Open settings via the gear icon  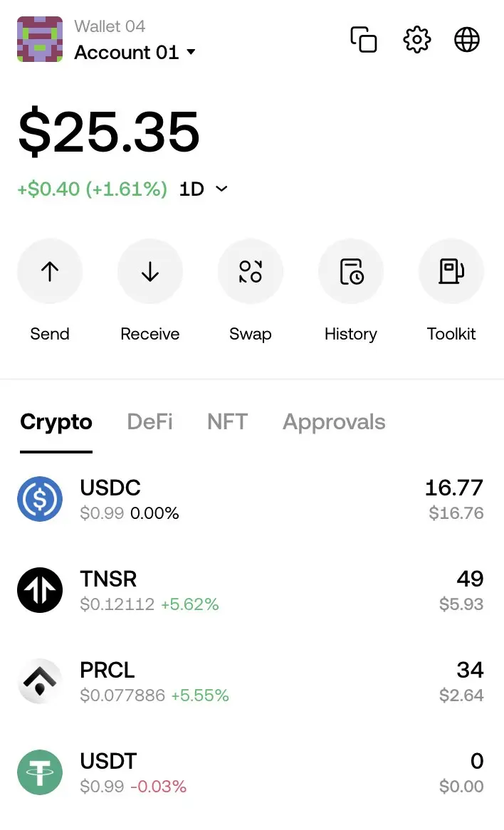417,40
